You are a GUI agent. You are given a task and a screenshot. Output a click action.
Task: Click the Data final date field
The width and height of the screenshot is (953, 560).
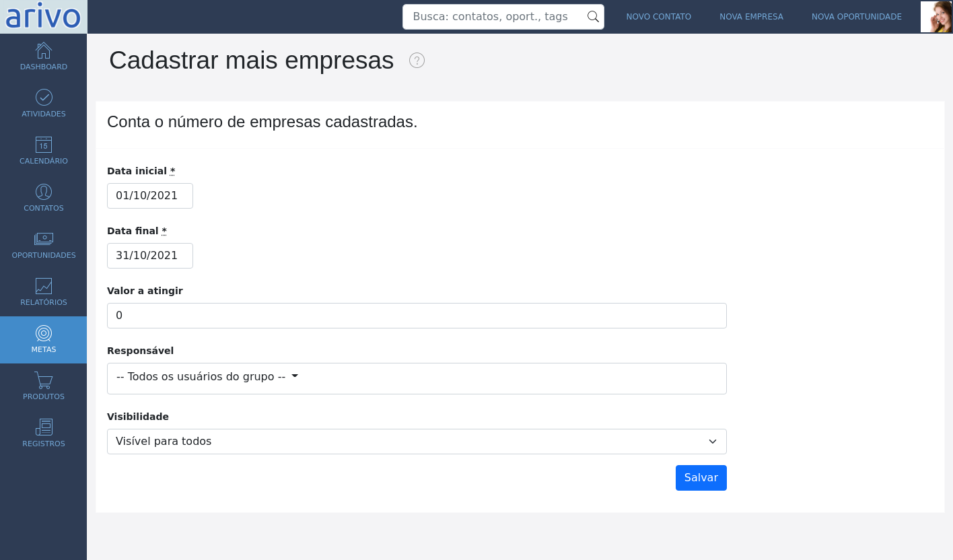tap(150, 256)
